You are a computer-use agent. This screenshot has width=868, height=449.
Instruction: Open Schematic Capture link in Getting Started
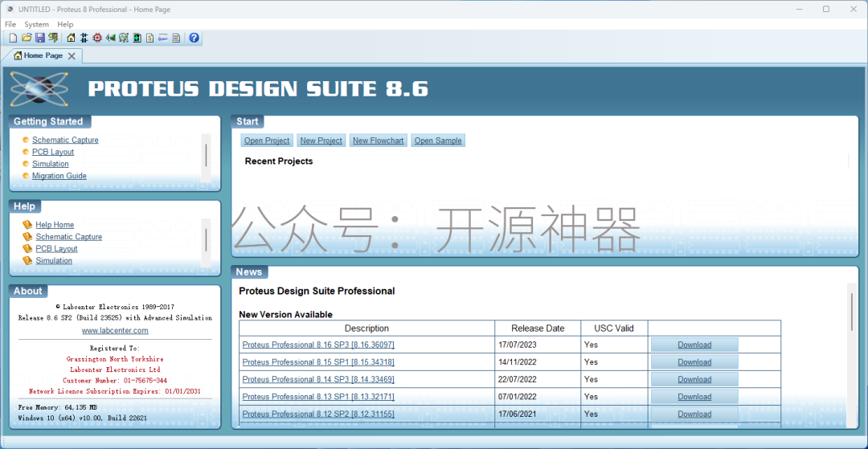pyautogui.click(x=65, y=140)
